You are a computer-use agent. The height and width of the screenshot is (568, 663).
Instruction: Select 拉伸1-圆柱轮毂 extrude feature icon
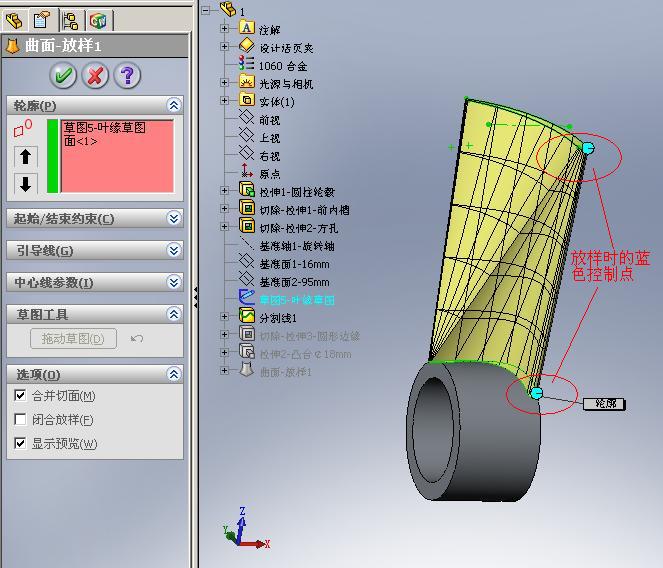(x=247, y=189)
